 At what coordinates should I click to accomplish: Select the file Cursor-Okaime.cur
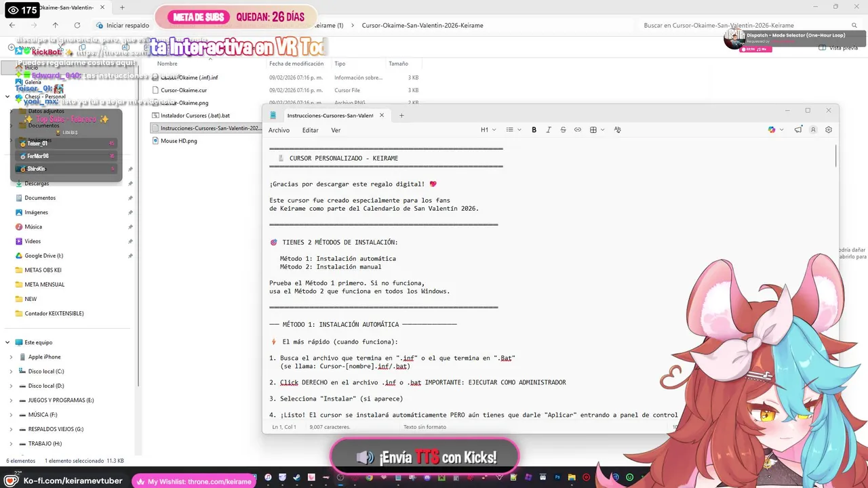(x=184, y=90)
